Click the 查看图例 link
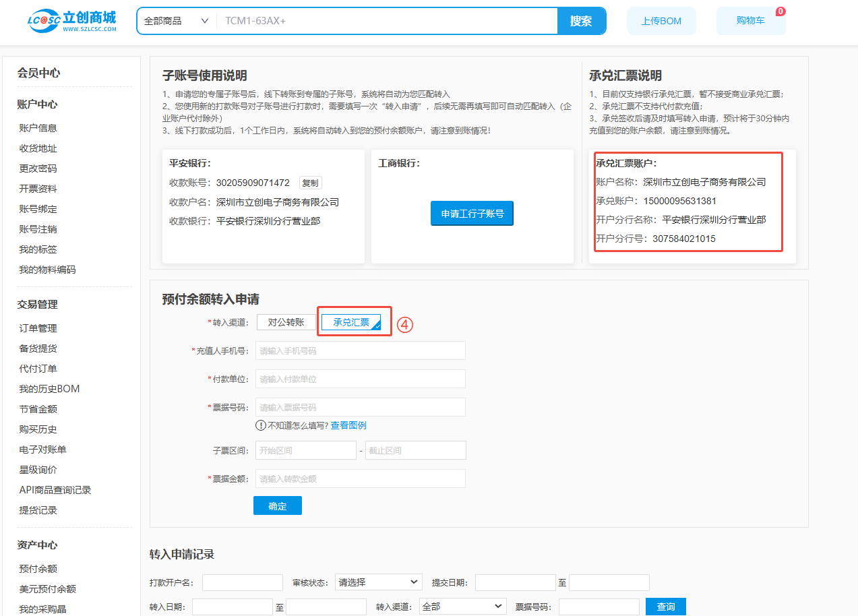 [x=348, y=425]
